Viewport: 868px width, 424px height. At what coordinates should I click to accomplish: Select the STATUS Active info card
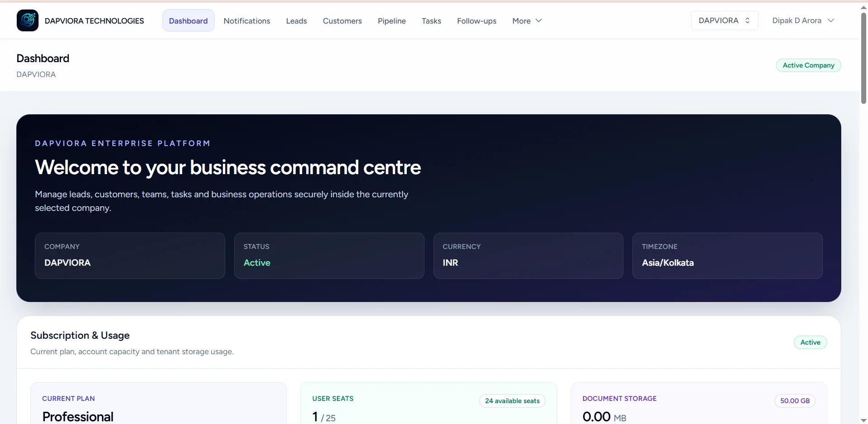[x=329, y=256]
